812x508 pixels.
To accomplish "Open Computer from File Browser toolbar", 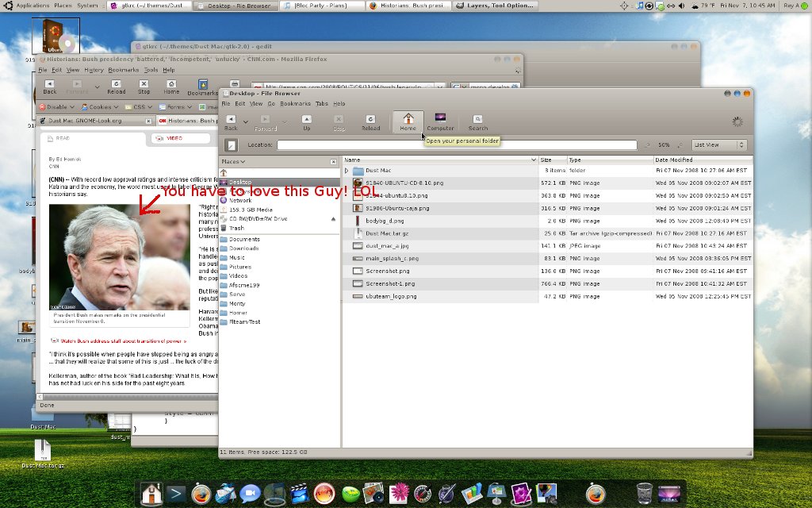I will pyautogui.click(x=440, y=122).
